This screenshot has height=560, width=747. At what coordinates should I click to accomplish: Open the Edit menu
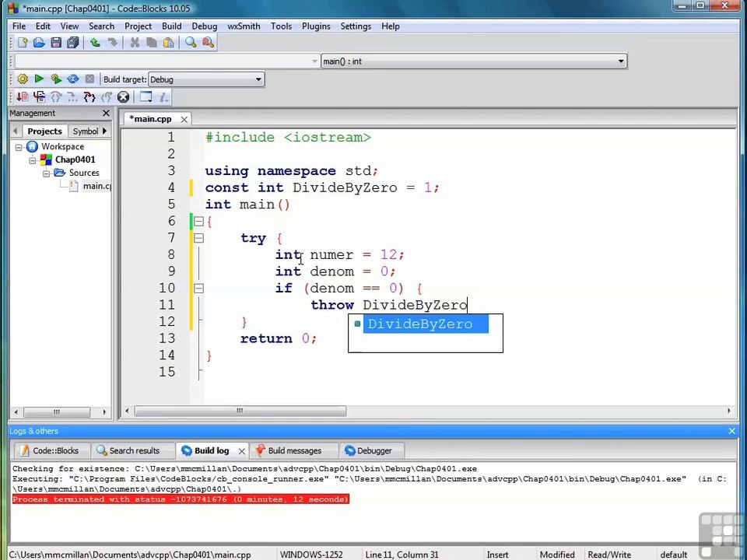click(x=43, y=26)
